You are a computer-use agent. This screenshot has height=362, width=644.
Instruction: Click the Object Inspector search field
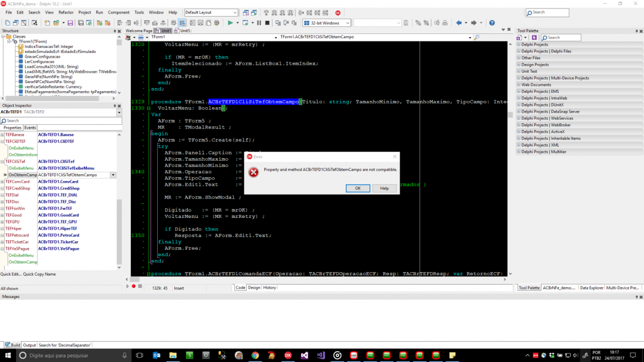click(61, 121)
